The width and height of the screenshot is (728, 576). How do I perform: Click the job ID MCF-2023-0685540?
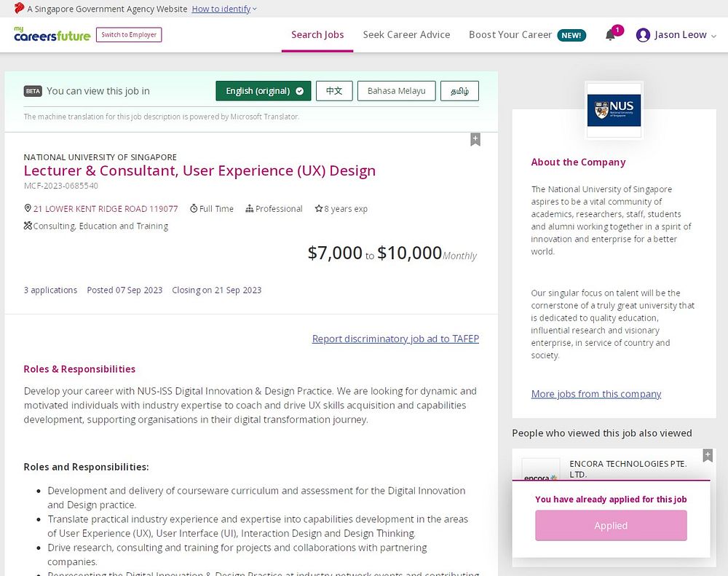(61, 186)
